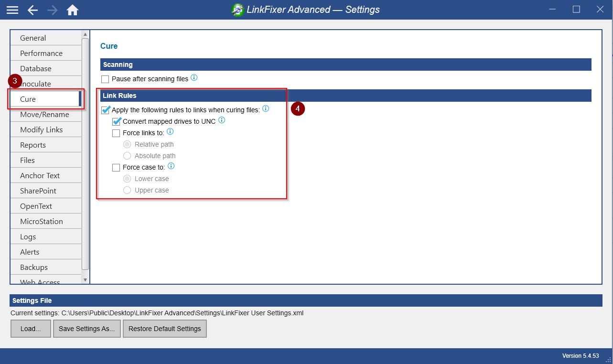The image size is (613, 364).
Task: Enable the Force case to checkbox
Action: [116, 168]
